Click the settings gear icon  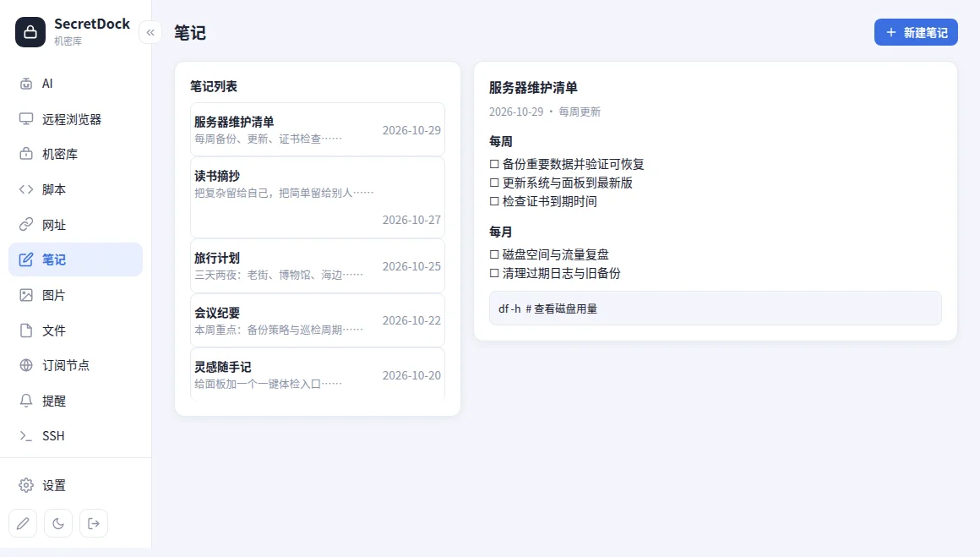[x=26, y=485]
